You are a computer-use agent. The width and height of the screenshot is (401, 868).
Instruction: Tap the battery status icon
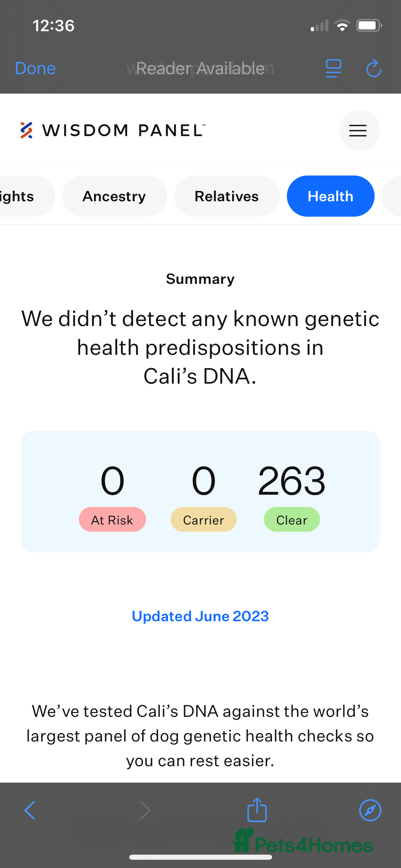[369, 26]
